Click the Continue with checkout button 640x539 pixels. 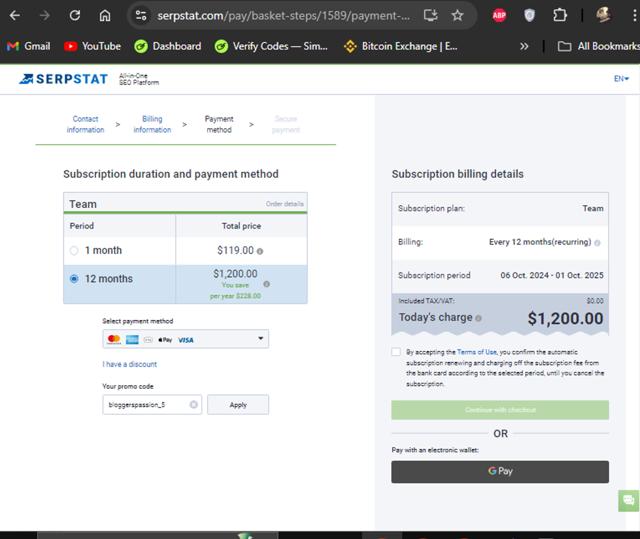(x=500, y=410)
